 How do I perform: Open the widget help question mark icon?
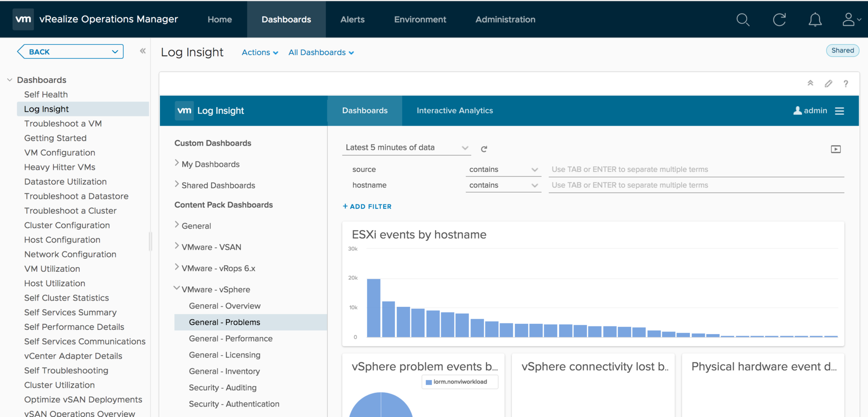pyautogui.click(x=846, y=83)
